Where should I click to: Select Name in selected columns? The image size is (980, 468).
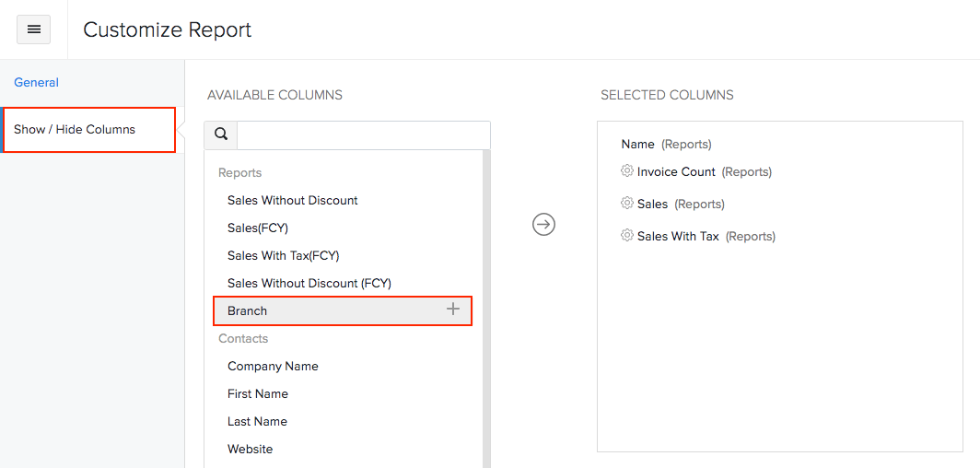[x=637, y=144]
